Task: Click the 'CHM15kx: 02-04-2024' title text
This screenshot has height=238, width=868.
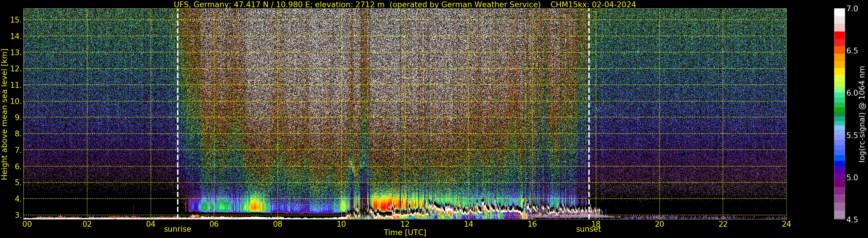Action: [x=593, y=4]
